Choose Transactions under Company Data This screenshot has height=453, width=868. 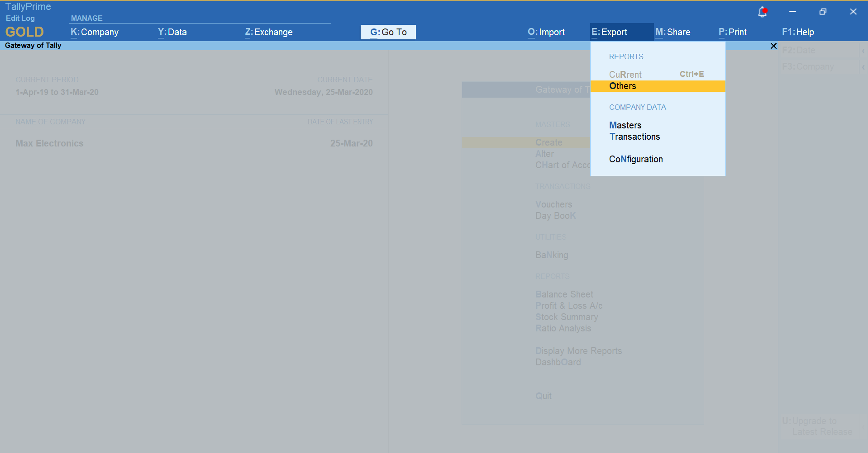click(634, 137)
